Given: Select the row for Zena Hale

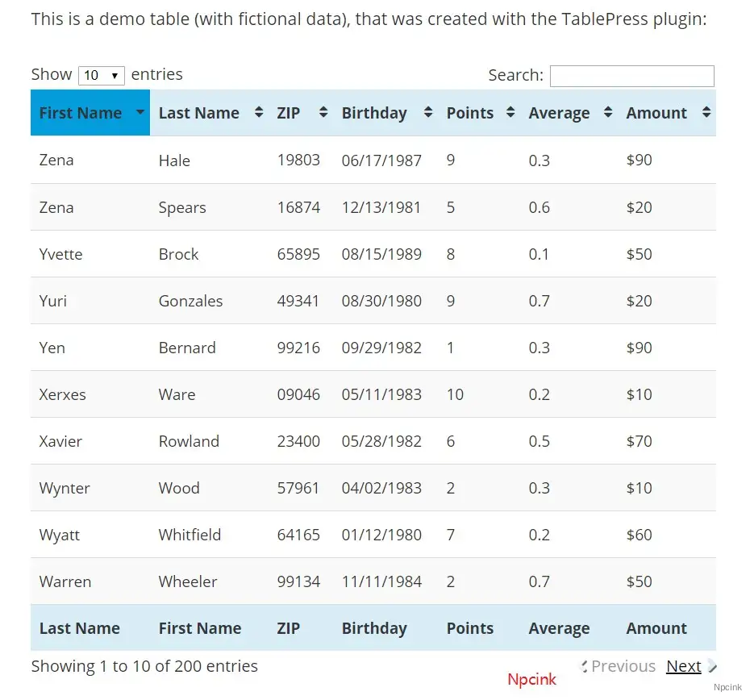Looking at the screenshot, I should 373,160.
